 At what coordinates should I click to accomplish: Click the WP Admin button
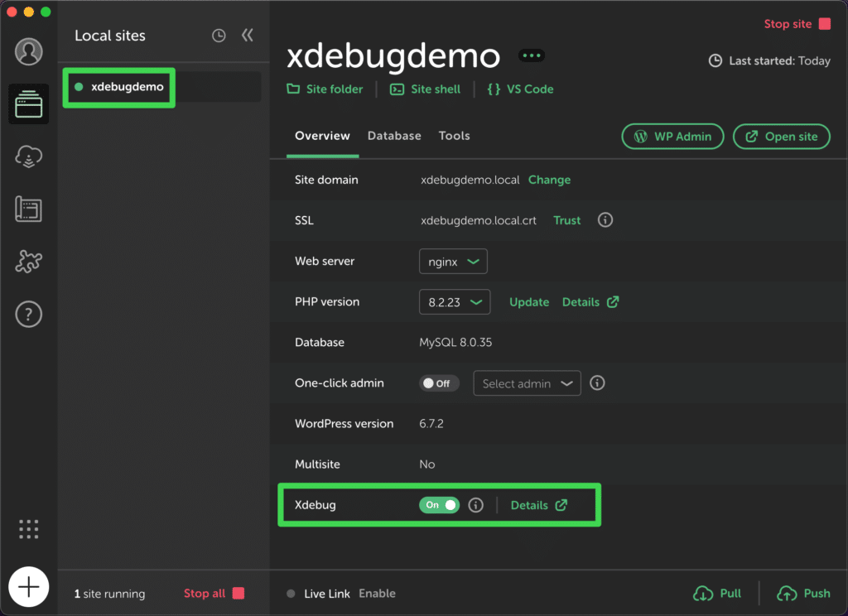pyautogui.click(x=672, y=137)
